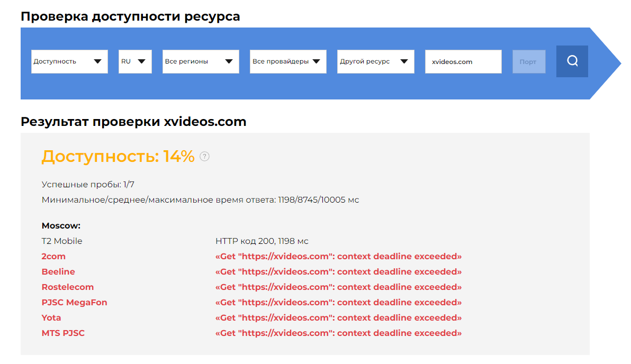Click the Результат проверки xvideos.com heading
This screenshot has height=364, width=631.
click(133, 122)
